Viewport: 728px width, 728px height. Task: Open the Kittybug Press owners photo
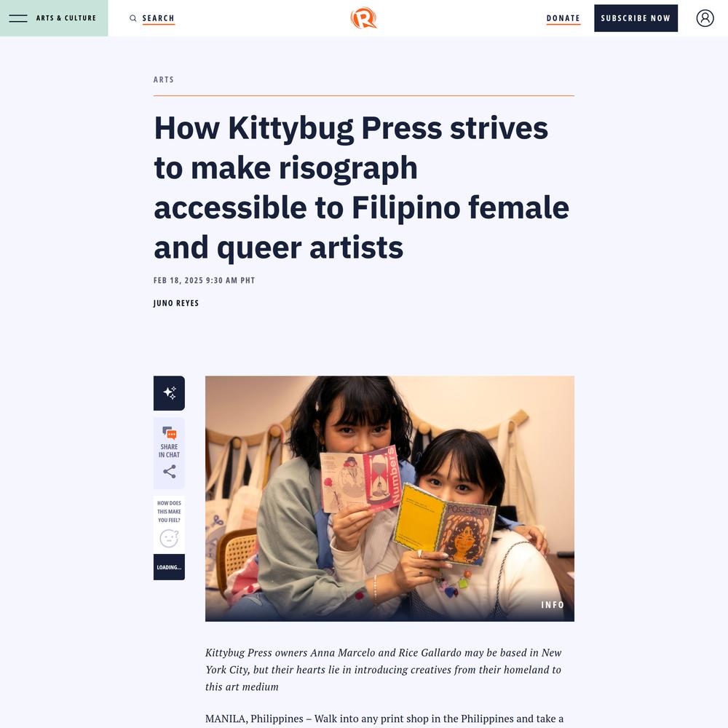click(389, 498)
